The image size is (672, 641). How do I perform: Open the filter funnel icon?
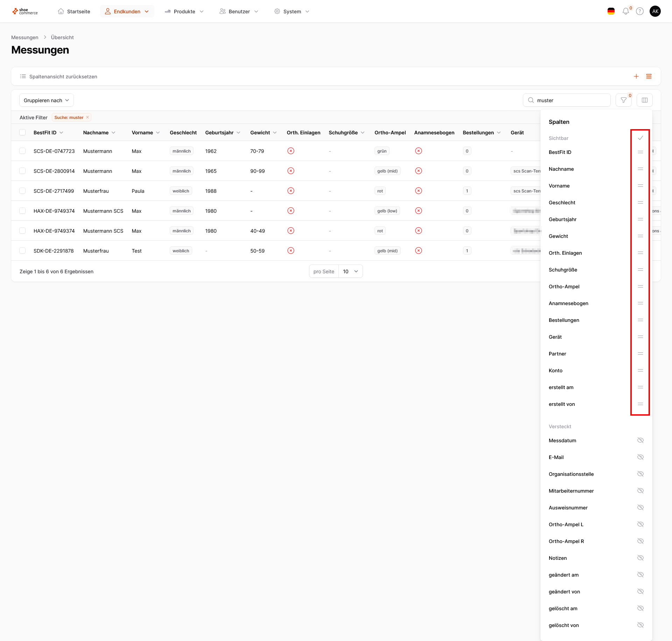click(624, 100)
